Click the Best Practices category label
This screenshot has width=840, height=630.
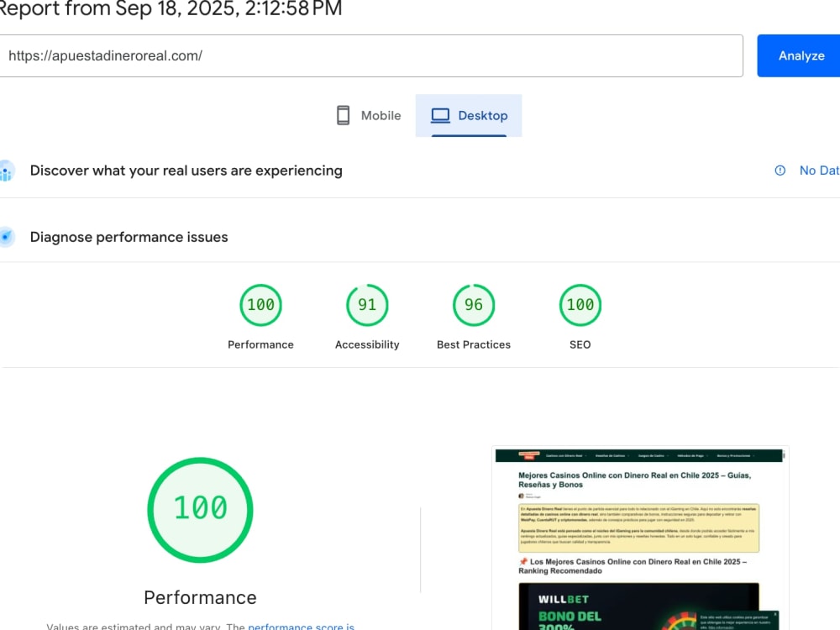click(x=474, y=344)
